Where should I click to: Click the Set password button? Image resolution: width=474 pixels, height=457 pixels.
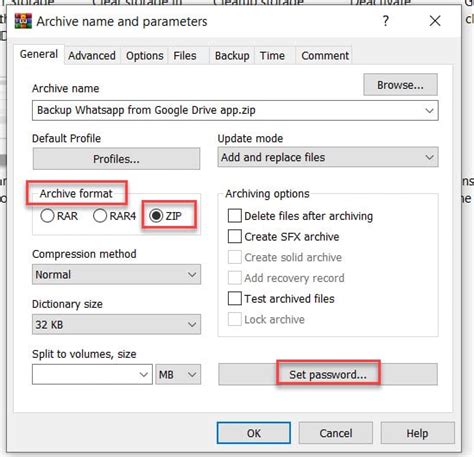point(328,374)
